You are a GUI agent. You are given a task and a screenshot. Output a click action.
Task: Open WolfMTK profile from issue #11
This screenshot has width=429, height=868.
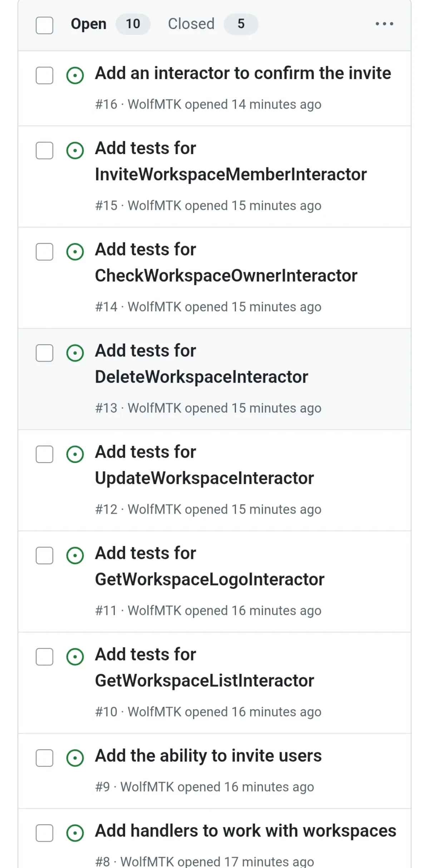click(154, 611)
